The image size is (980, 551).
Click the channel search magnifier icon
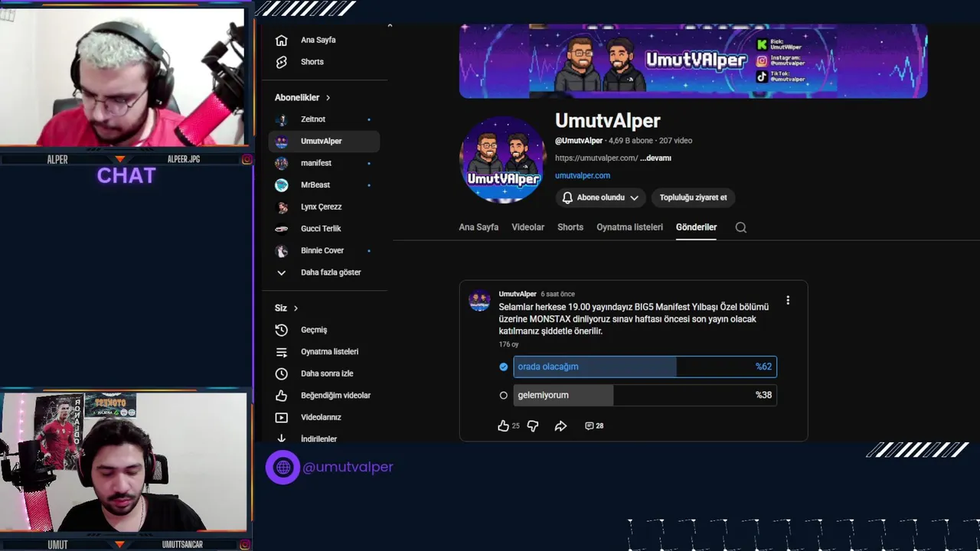tap(740, 227)
